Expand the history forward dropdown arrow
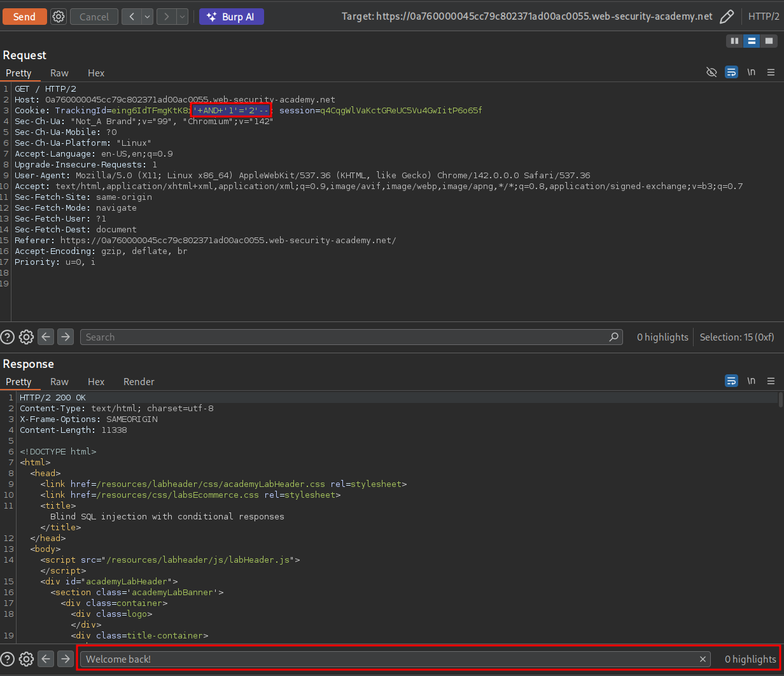784x676 pixels. (182, 17)
